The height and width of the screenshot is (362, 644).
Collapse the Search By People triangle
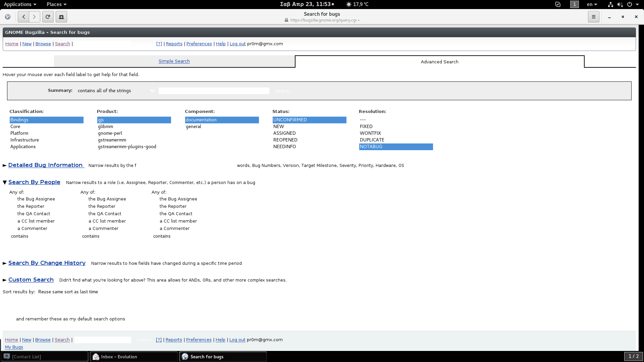(5, 182)
